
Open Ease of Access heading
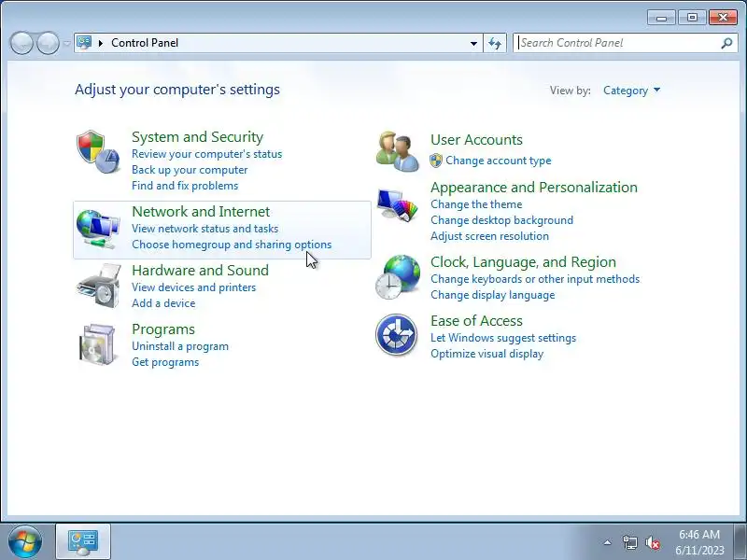click(x=476, y=321)
